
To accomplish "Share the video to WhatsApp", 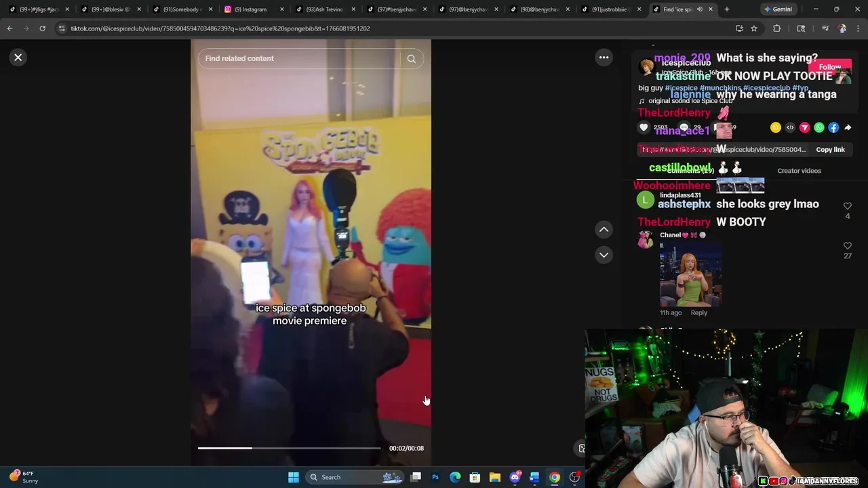I will click(819, 127).
